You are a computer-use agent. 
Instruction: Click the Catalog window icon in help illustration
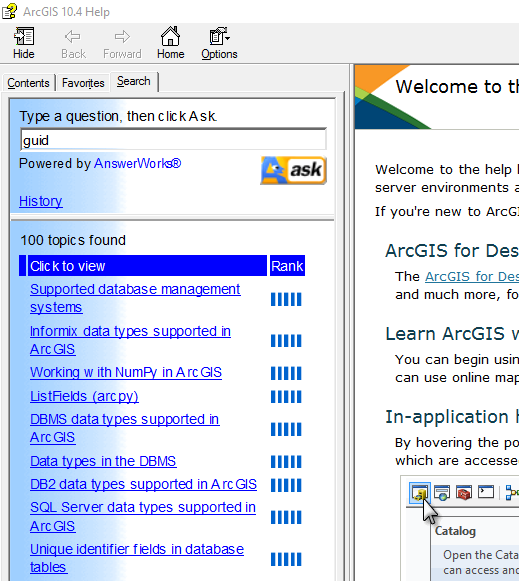pos(420,493)
